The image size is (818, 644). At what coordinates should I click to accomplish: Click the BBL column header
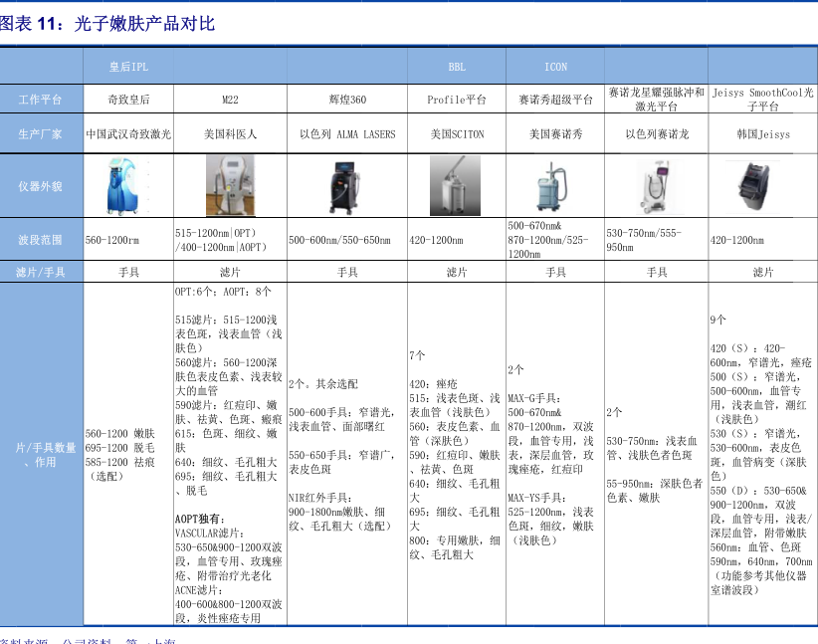point(456,67)
